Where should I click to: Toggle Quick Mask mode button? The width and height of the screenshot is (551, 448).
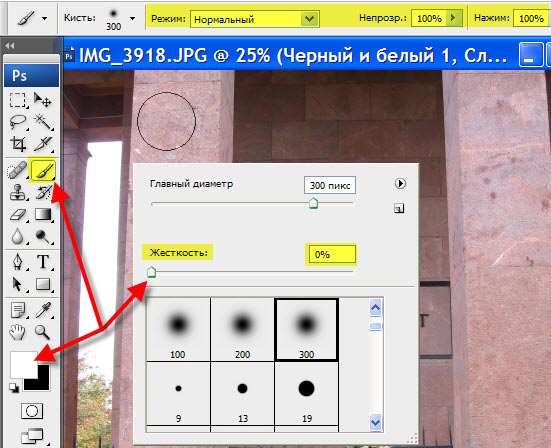coord(32,411)
